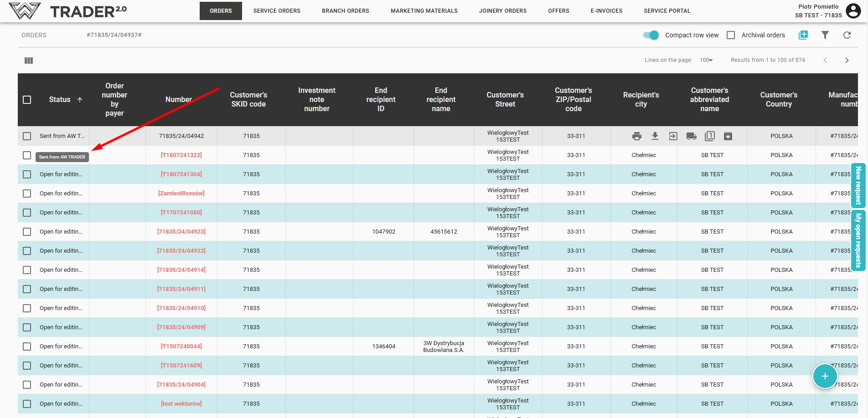The image size is (868, 418).
Task: Open the column chooser icon above the table
Action: point(29,61)
